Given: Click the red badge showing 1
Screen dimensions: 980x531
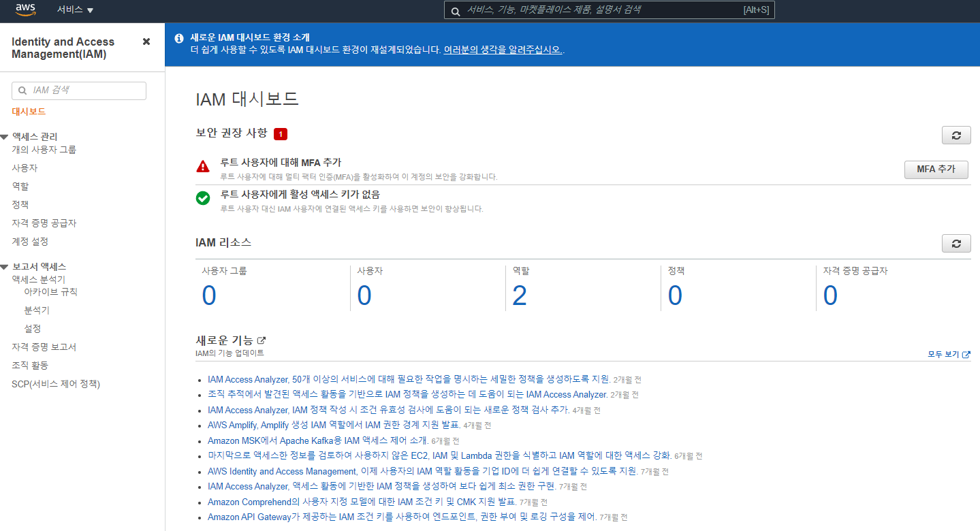Looking at the screenshot, I should click(x=281, y=134).
